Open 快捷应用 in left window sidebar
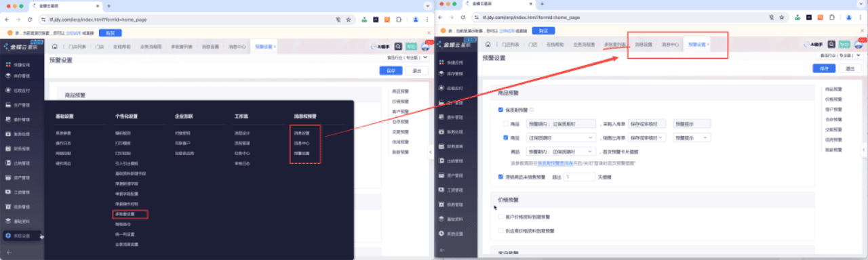 pos(22,64)
